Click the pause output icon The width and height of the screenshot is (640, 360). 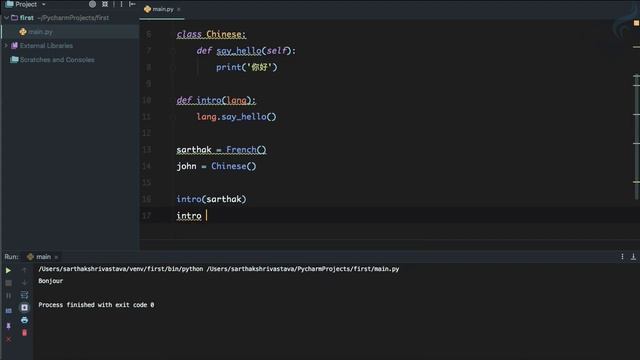pyautogui.click(x=8, y=296)
